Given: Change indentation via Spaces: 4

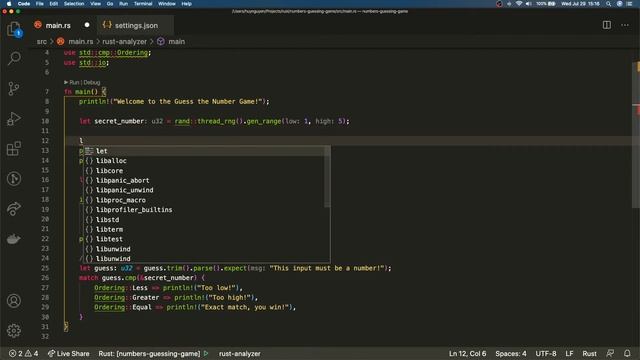Looking at the screenshot, I should tap(511, 353).
